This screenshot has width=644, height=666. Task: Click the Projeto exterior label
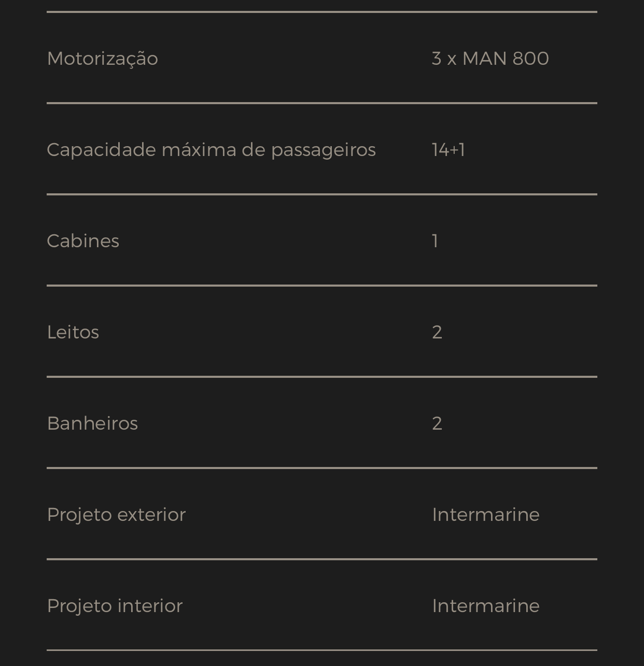coord(116,515)
